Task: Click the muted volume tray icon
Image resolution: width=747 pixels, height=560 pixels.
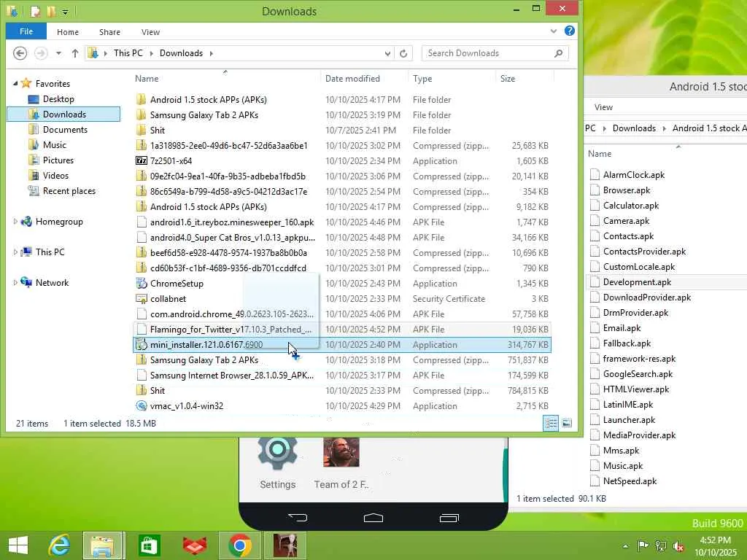Action: coord(678,546)
